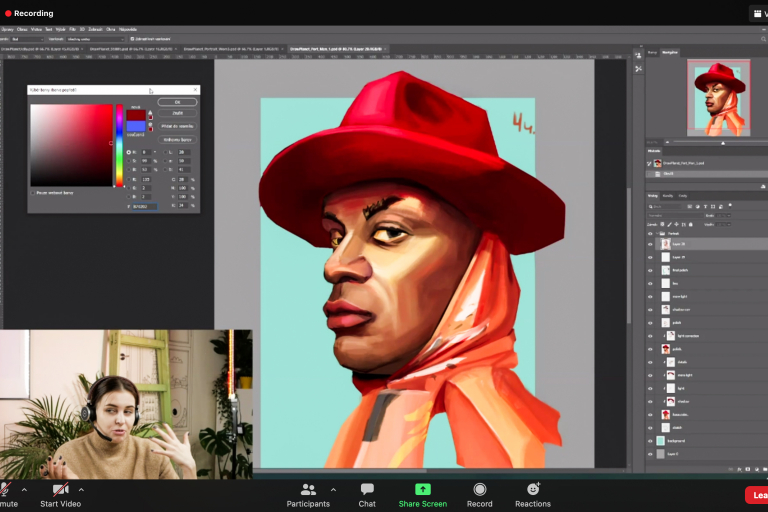
Task: Select the H radio button in color picker
Action: (x=129, y=152)
